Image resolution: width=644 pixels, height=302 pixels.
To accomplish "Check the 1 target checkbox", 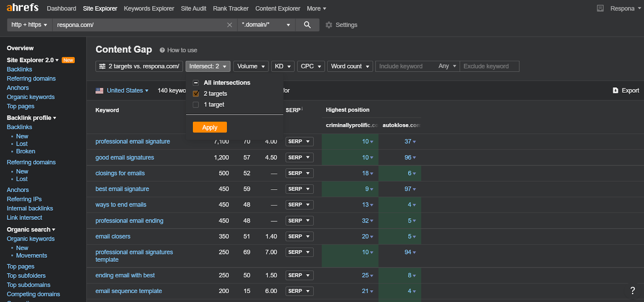I will (196, 105).
